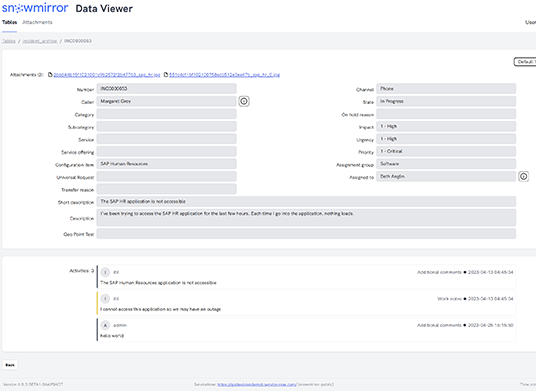
Task: Open the second attachment file link
Action: [225, 75]
